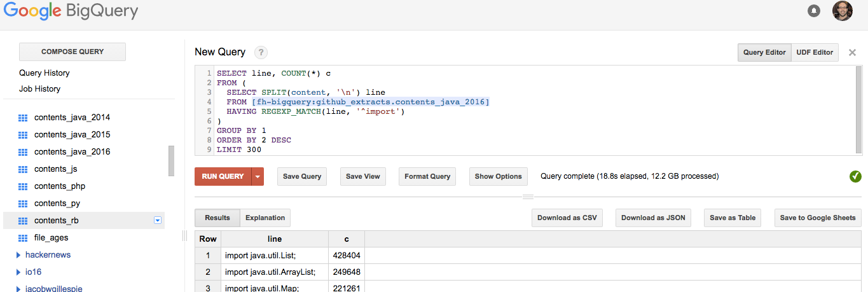Click the file_ages table icon

(x=24, y=238)
